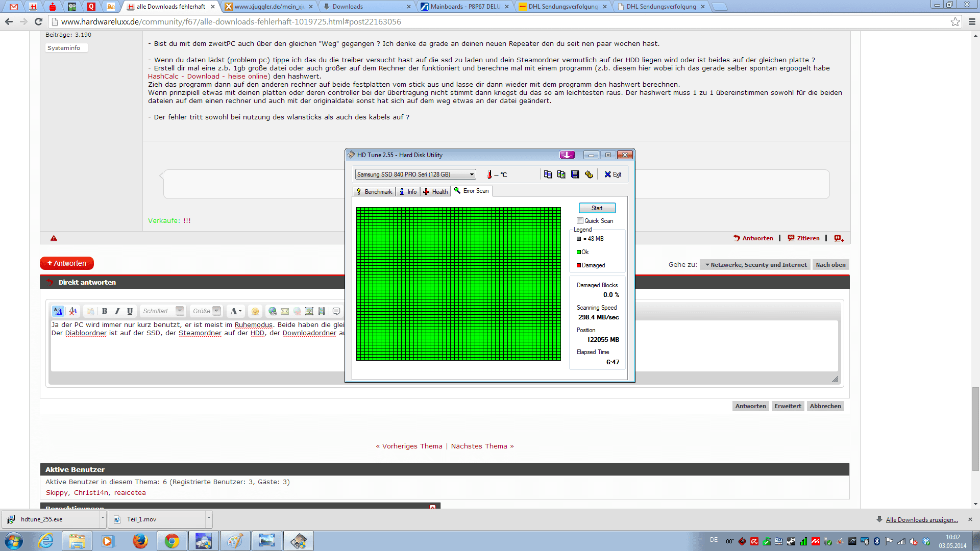Switch to the Health tab
This screenshot has height=551, width=980.
(x=435, y=192)
